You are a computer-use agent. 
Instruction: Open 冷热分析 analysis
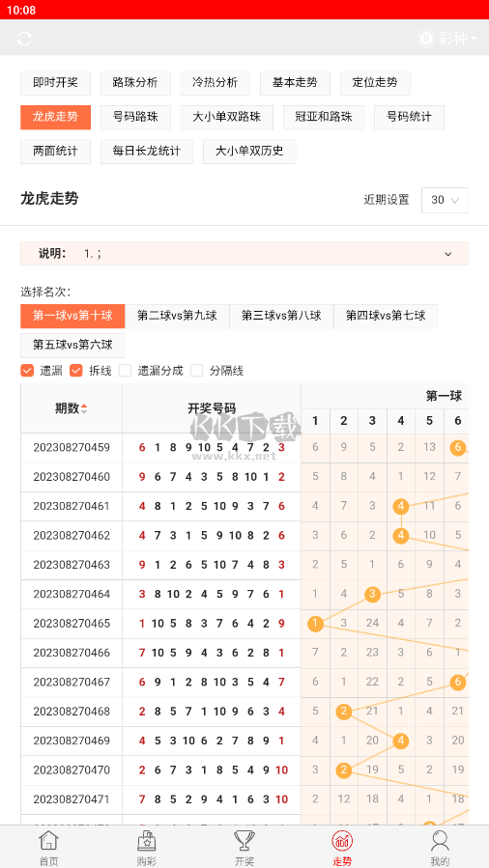pos(215,83)
